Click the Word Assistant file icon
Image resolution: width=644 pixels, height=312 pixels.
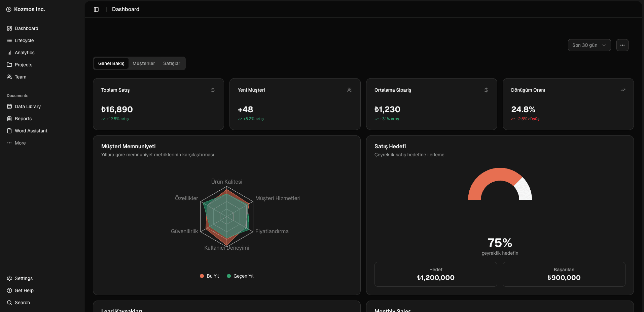(9, 131)
